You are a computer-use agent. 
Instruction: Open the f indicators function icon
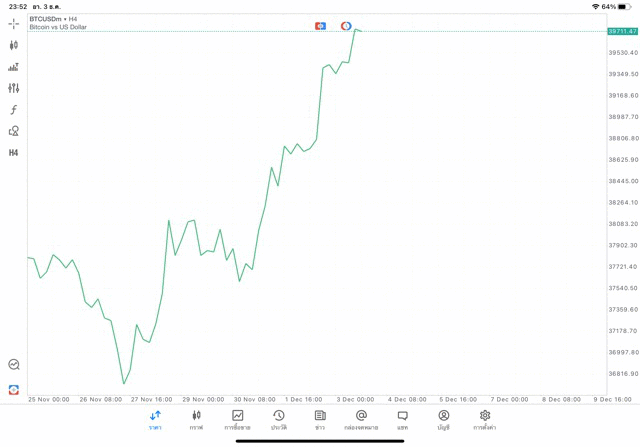pyautogui.click(x=13, y=109)
